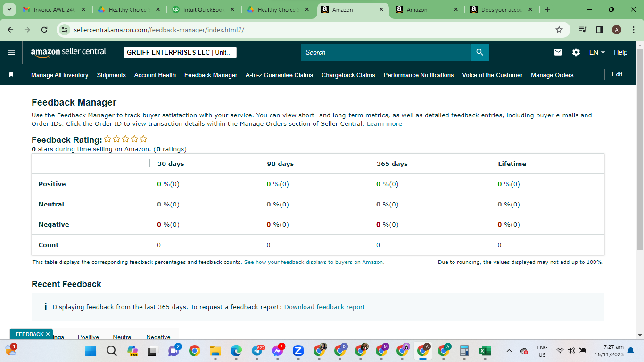Click the Edit button in navigation bar
The height and width of the screenshot is (362, 644).
(617, 74)
